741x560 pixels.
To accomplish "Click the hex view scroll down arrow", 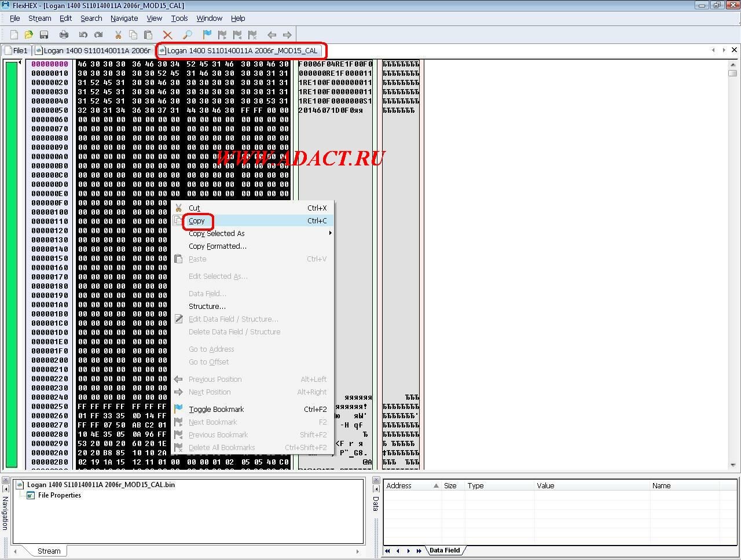I will (x=733, y=465).
